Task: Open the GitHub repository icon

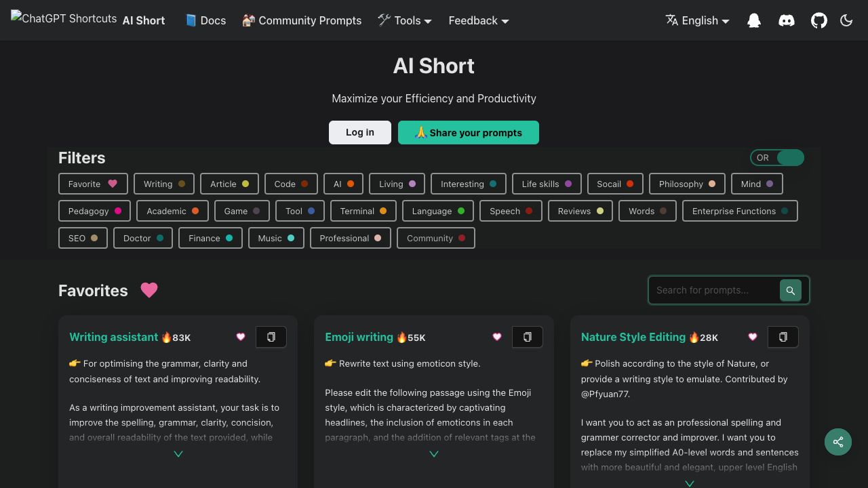Action: pos(819,20)
